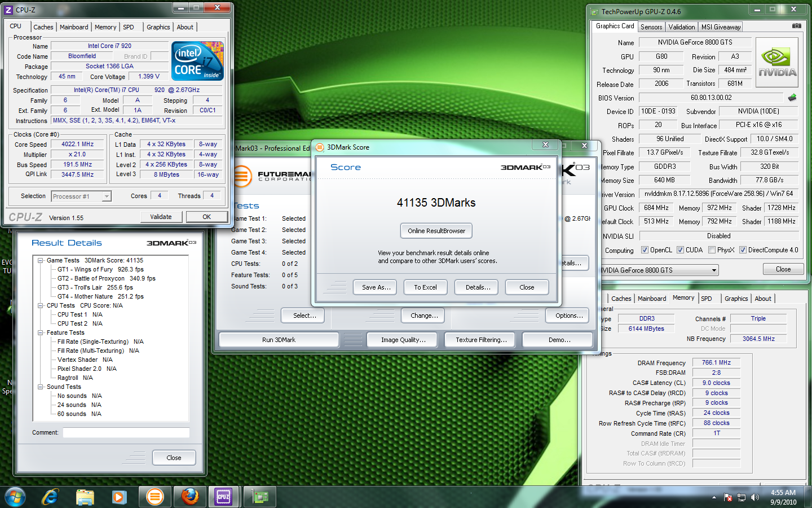
Task: Switch to CPU-Z taskbar button
Action: pos(224,497)
